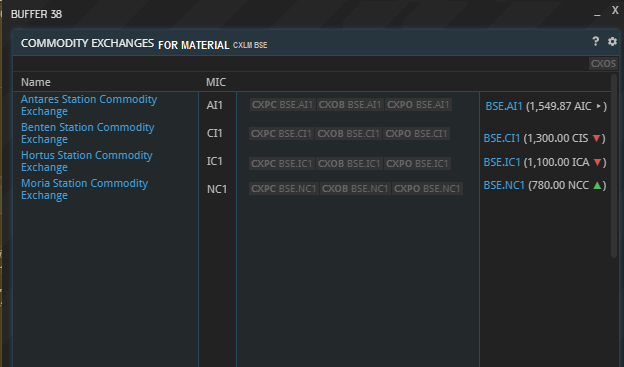Viewport: 624px width, 367px height.
Task: Open Antares Station Commodity Exchange link
Action: pyautogui.click(x=89, y=105)
